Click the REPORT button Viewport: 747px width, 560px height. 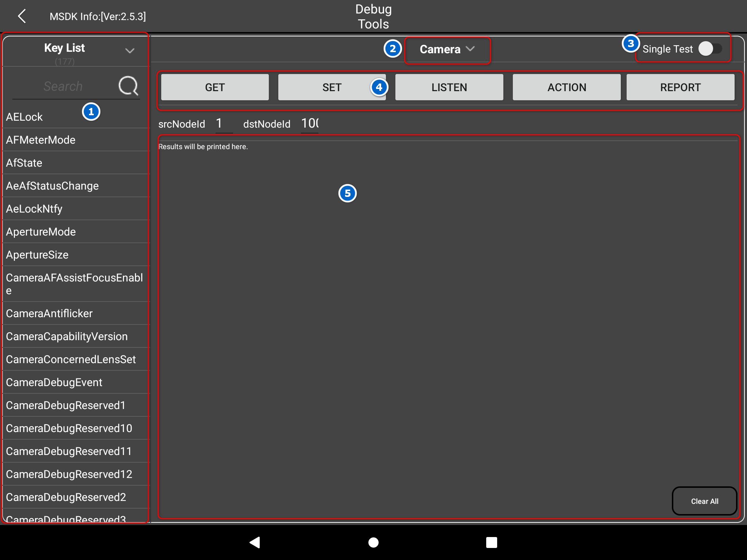[680, 87]
